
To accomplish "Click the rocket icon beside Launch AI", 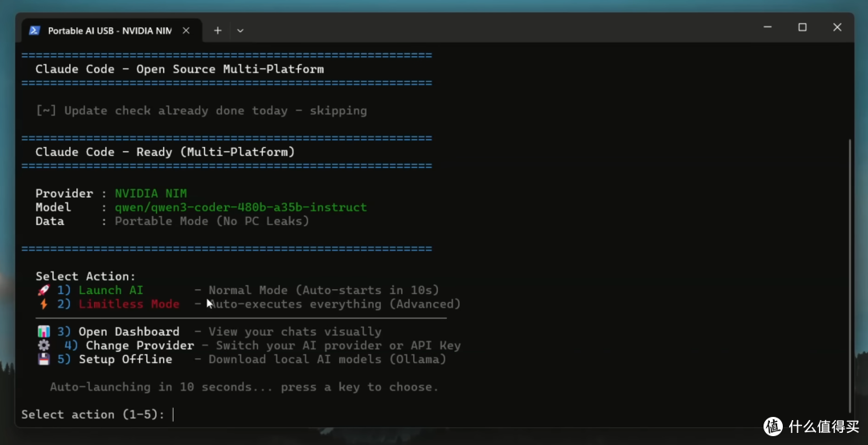I will (x=43, y=290).
